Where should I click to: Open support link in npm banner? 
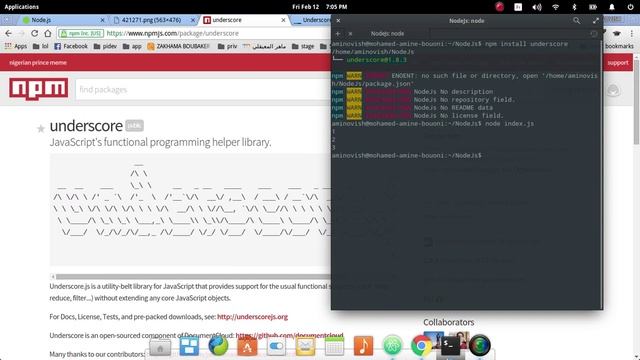click(618, 63)
